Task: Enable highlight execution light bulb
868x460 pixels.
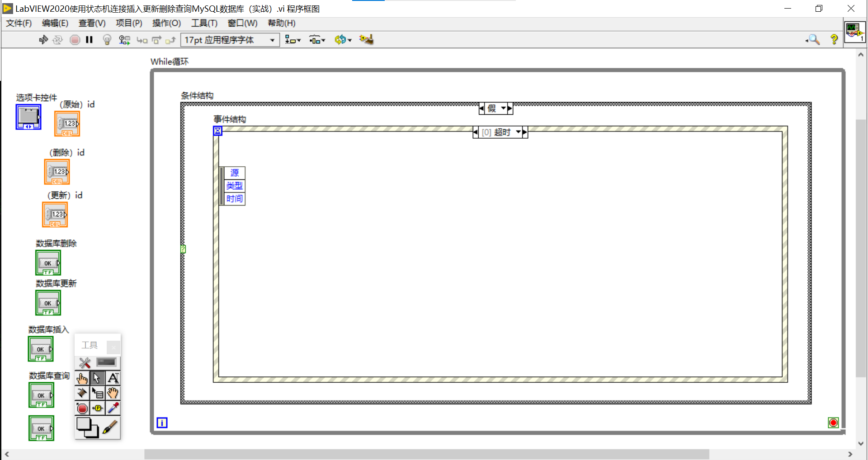Action: coord(107,40)
